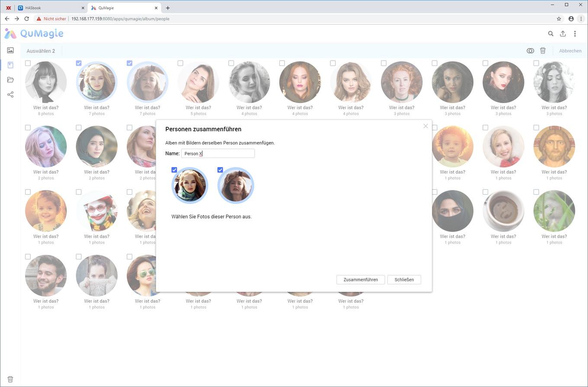Open the Shared items sidebar icon
The image size is (588, 387).
coord(10,94)
